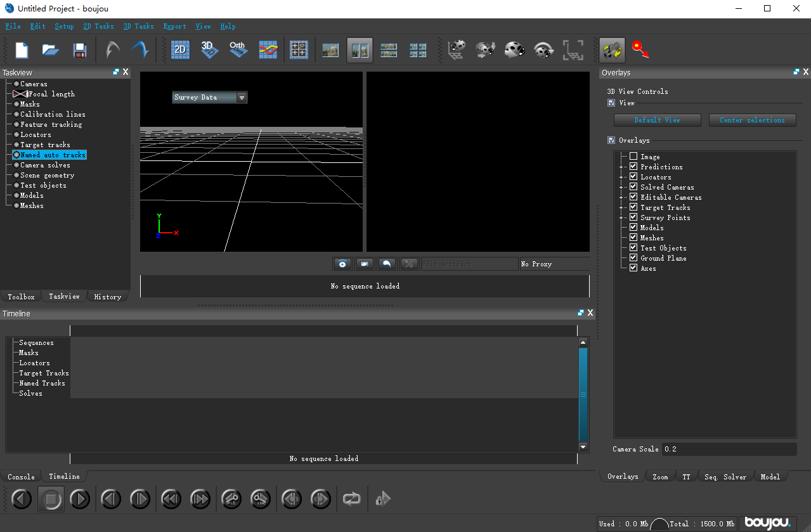Open the Survey Data dropdown
The width and height of the screenshot is (811, 532).
pyautogui.click(x=210, y=97)
